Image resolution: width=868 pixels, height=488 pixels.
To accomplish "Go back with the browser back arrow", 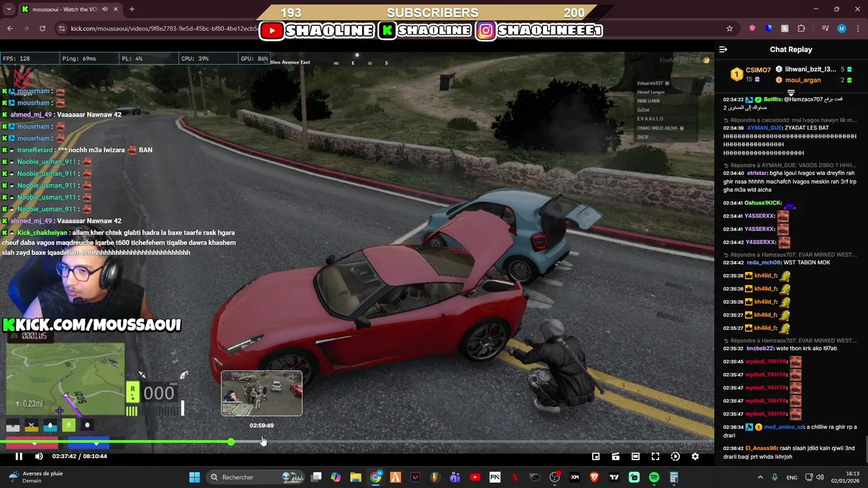I will [x=9, y=28].
